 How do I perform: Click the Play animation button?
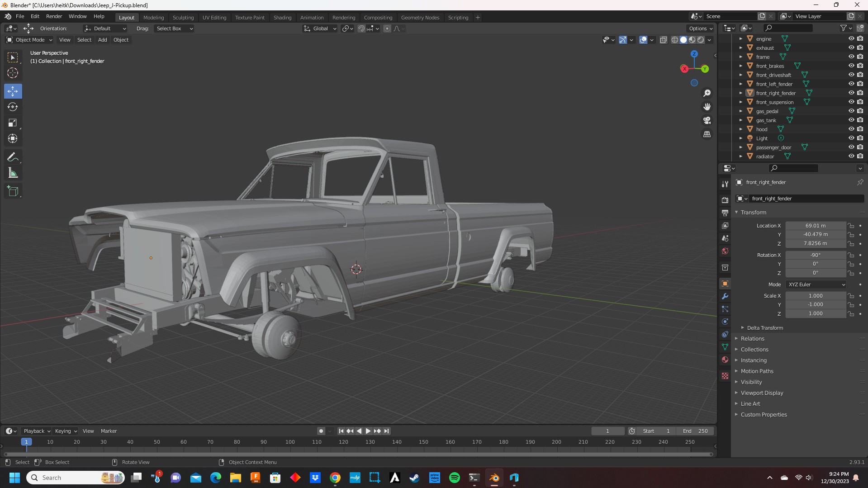pyautogui.click(x=368, y=431)
